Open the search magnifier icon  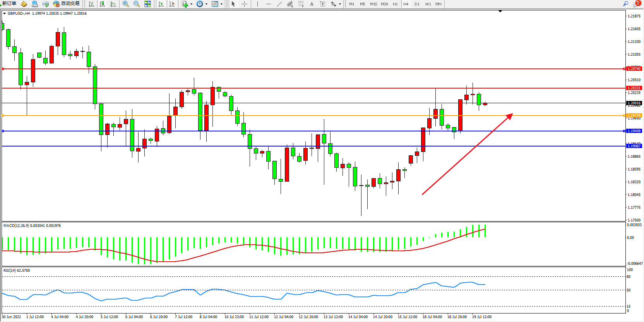click(625, 3)
